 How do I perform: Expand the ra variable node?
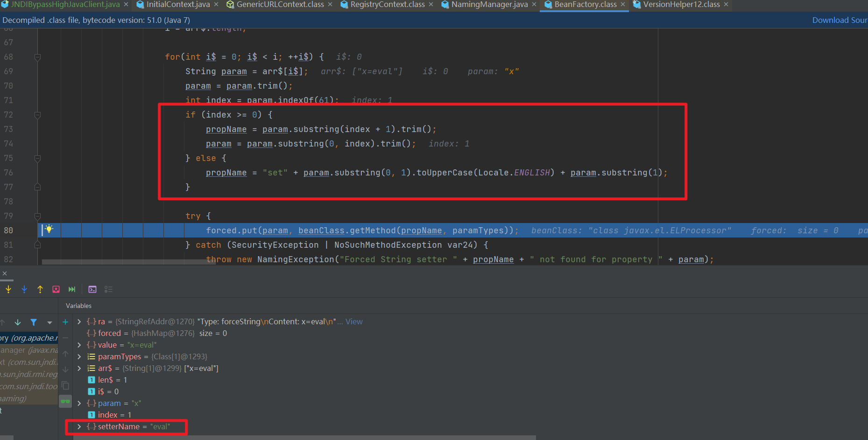[79, 321]
